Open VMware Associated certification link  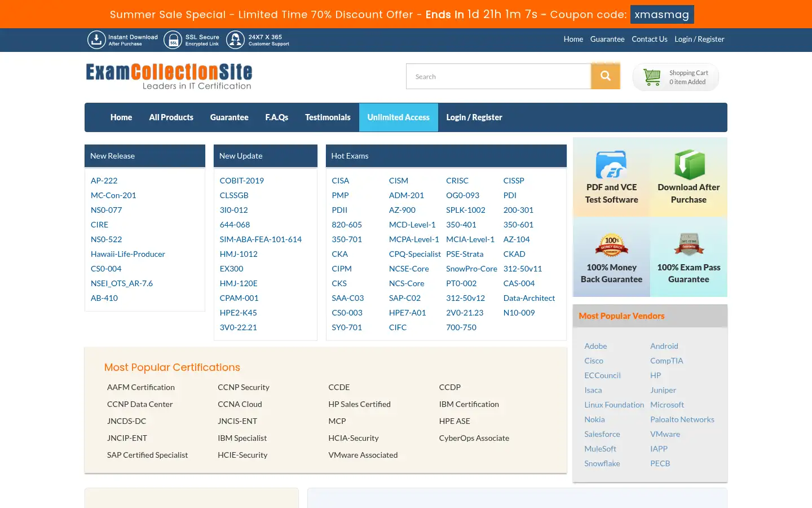[363, 455]
